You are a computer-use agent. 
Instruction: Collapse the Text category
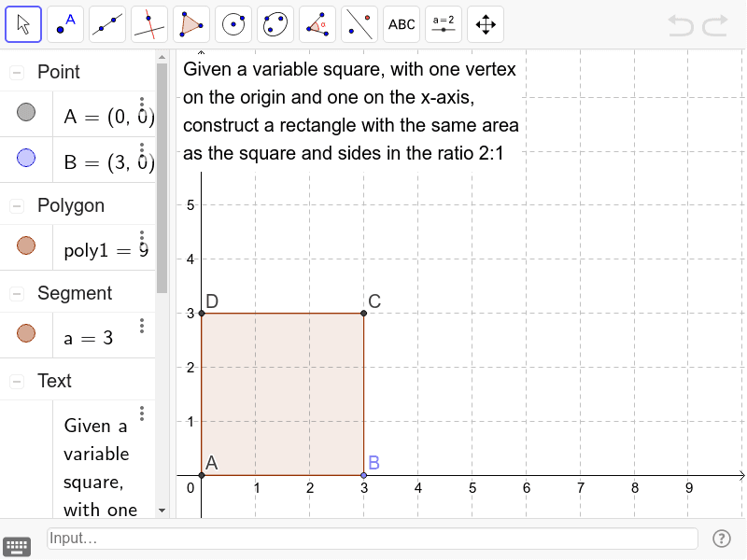[x=17, y=382]
